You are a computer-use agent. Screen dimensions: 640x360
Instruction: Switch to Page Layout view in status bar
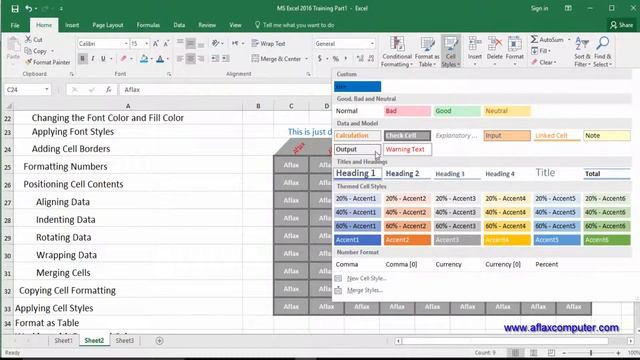tap(533, 352)
